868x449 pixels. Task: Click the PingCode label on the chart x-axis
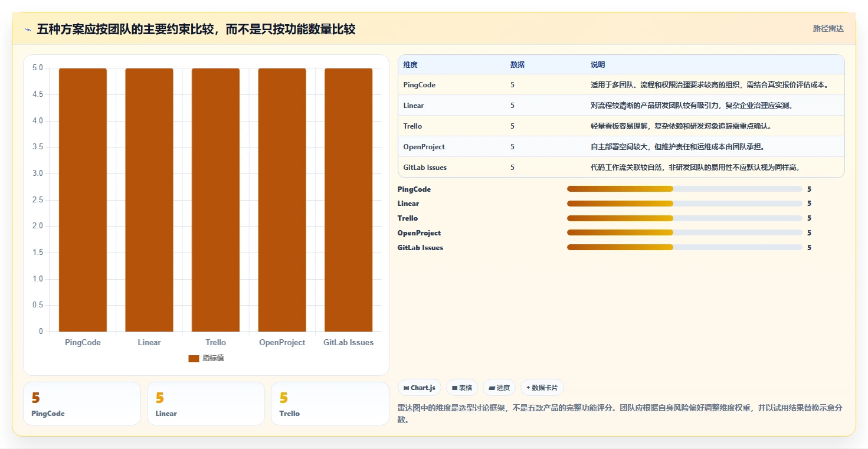[x=83, y=342]
